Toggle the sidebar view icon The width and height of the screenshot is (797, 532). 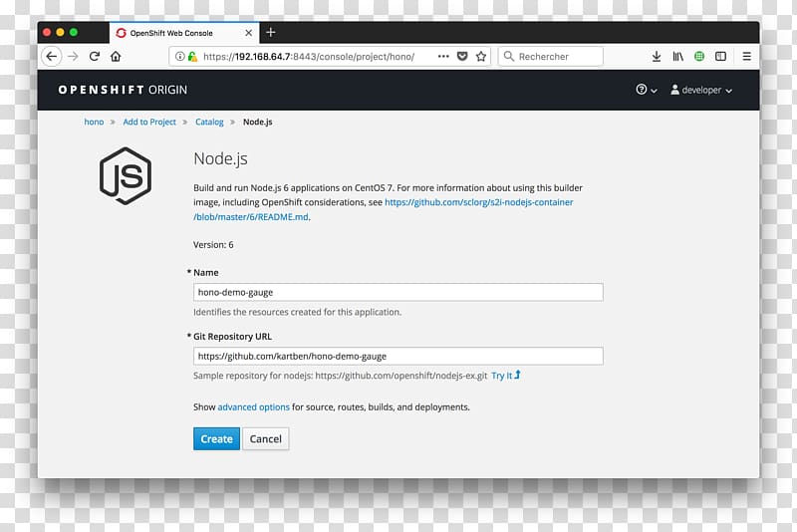point(720,57)
